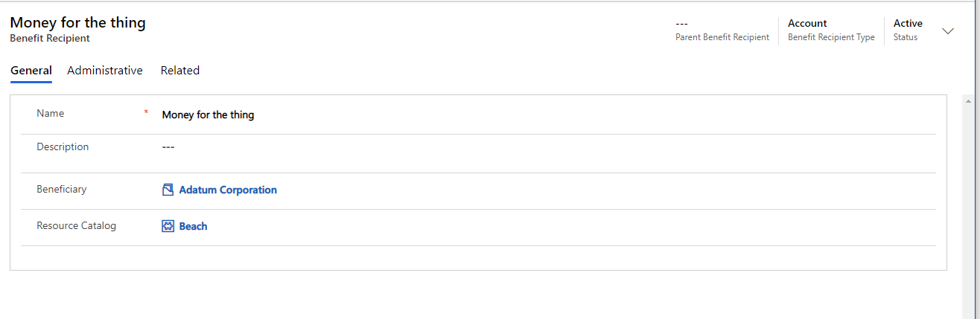Viewport: 980px width, 319px height.
Task: Click the Adatum Corporation account icon
Action: click(x=168, y=190)
